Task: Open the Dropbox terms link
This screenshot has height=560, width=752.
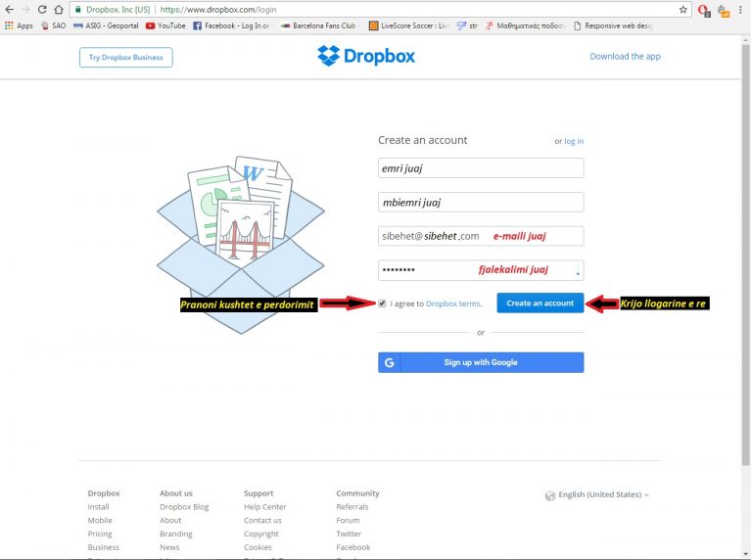Action: click(452, 303)
